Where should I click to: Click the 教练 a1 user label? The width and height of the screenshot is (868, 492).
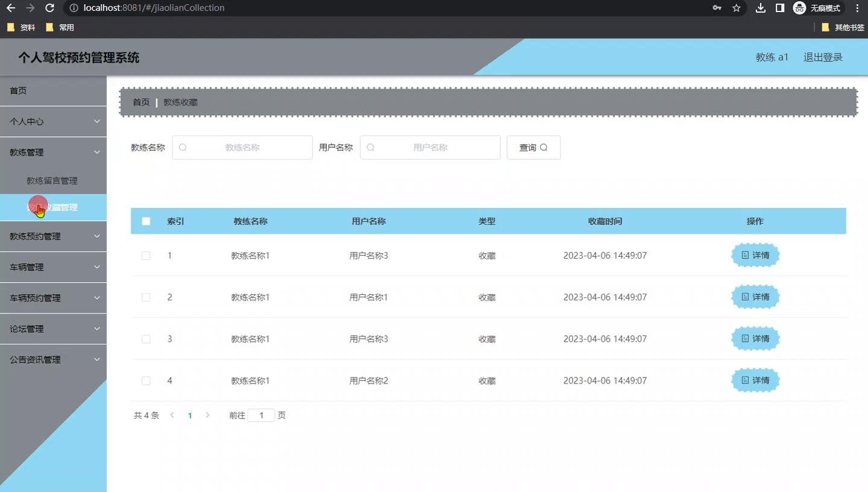pyautogui.click(x=772, y=57)
